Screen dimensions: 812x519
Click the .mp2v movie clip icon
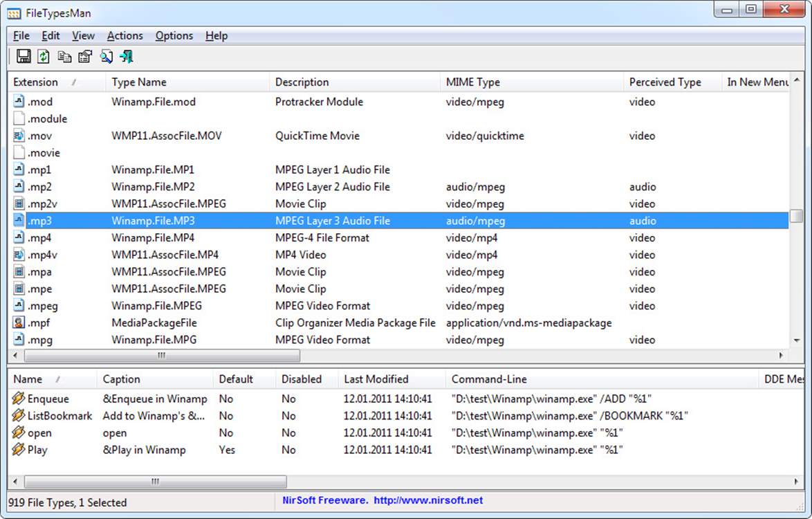tap(19, 203)
